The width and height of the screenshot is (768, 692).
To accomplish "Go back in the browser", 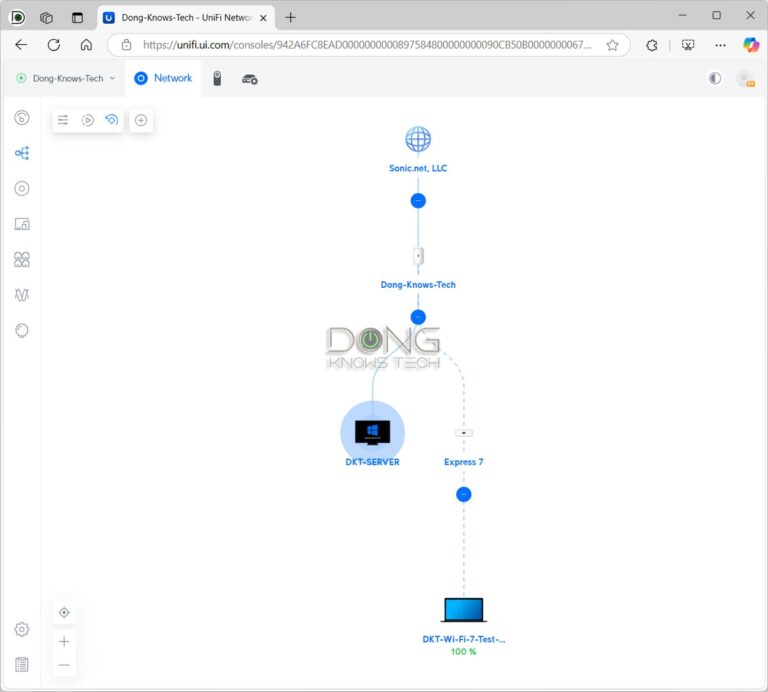I will [21, 45].
